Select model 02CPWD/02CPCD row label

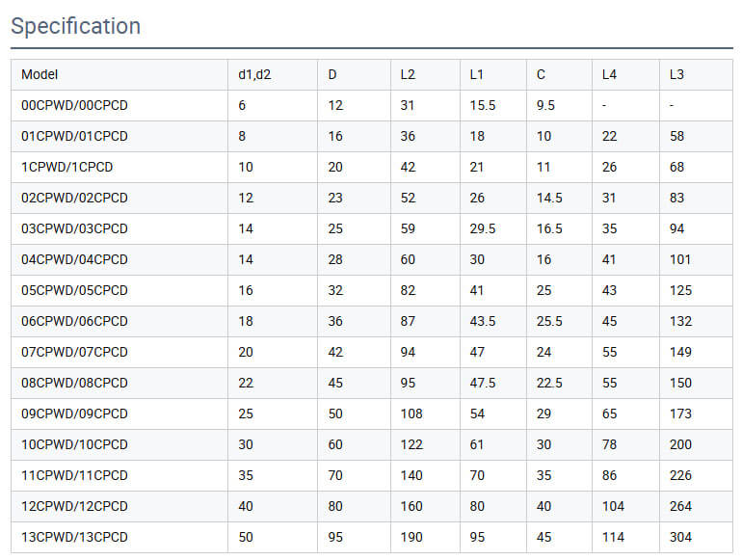(74, 198)
